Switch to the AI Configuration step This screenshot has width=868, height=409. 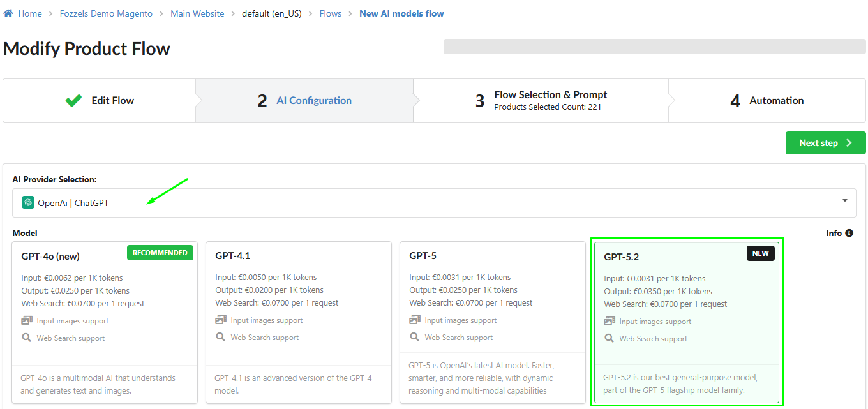304,100
